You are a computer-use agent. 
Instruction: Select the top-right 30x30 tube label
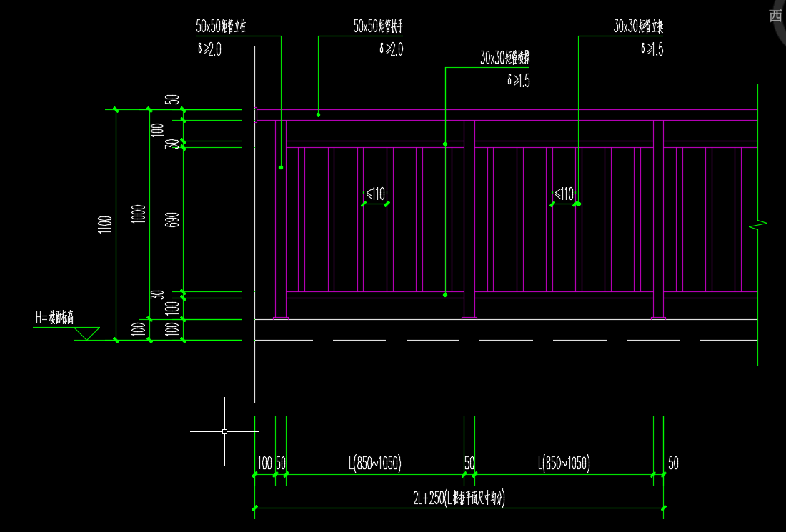639,27
